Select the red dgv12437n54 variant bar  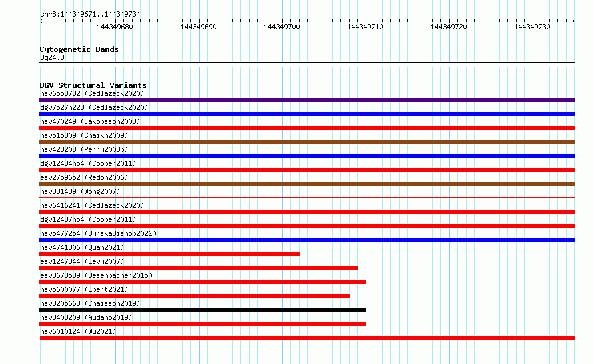(307, 226)
